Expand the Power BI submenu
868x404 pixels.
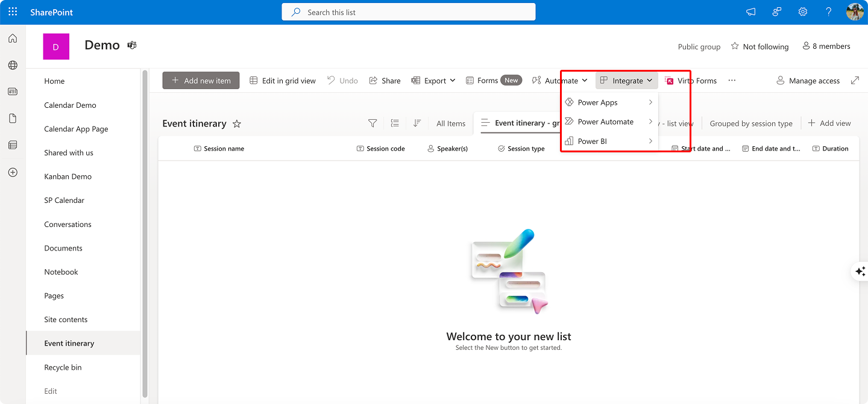[609, 141]
